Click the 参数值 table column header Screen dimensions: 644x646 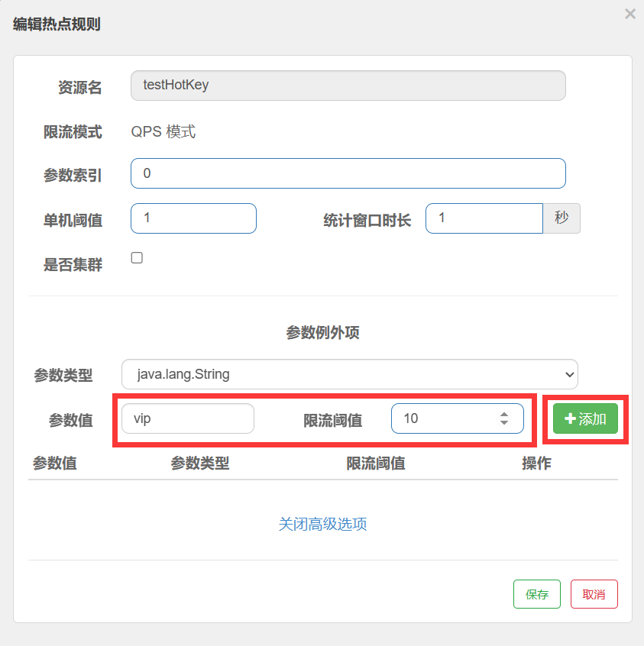coord(54,463)
